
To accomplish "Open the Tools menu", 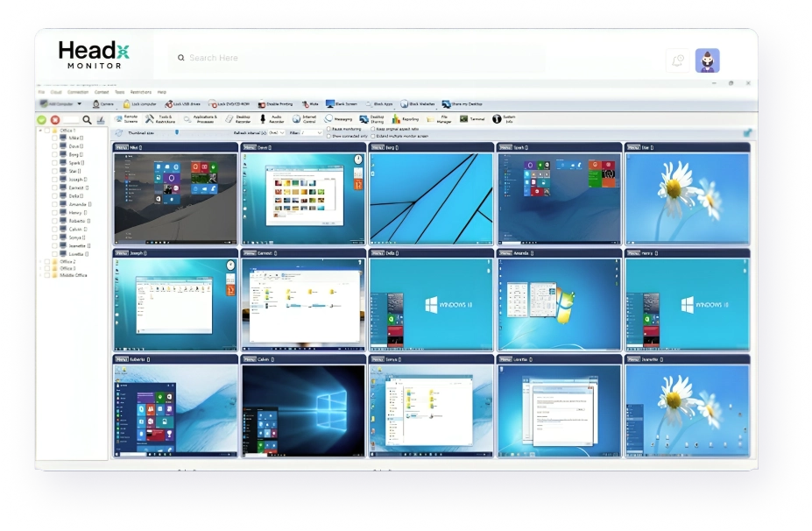I will point(119,91).
